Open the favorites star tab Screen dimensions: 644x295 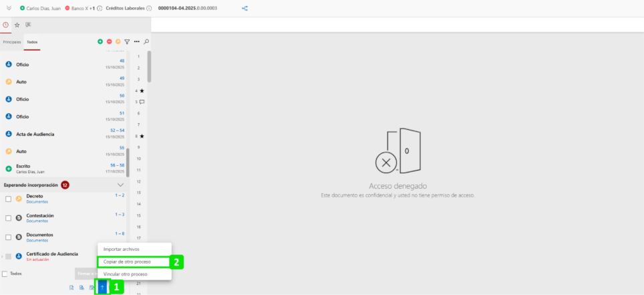tap(17, 25)
